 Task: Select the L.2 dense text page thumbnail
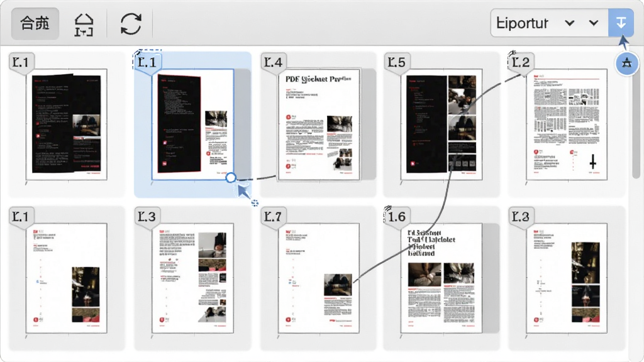pos(567,124)
